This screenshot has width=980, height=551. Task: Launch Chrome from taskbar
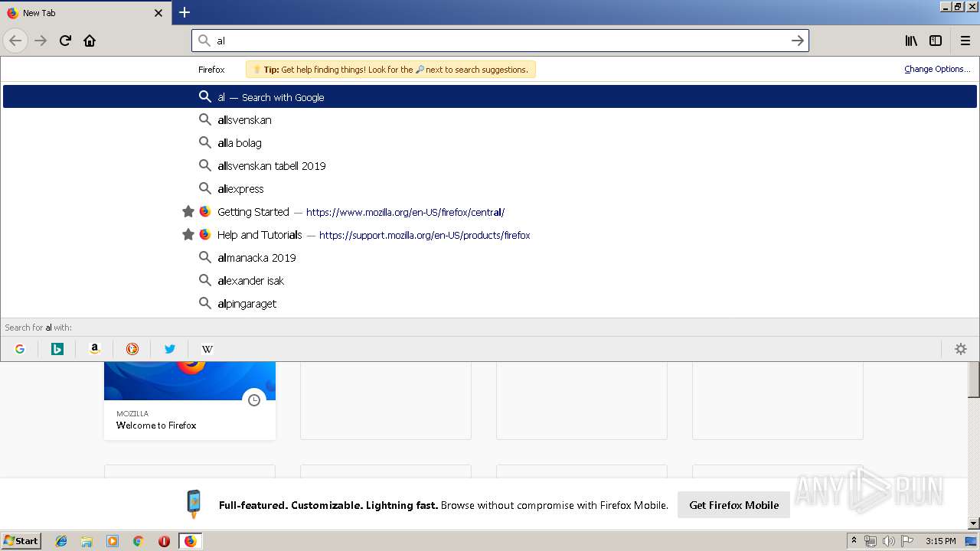click(138, 541)
